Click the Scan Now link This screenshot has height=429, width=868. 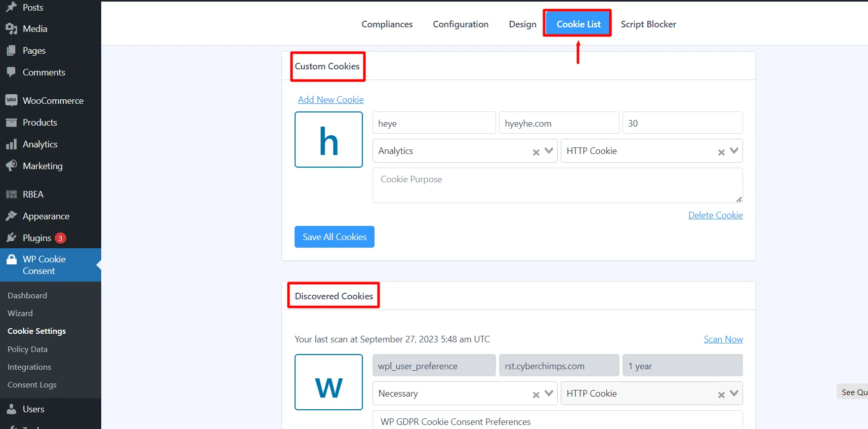tap(723, 339)
